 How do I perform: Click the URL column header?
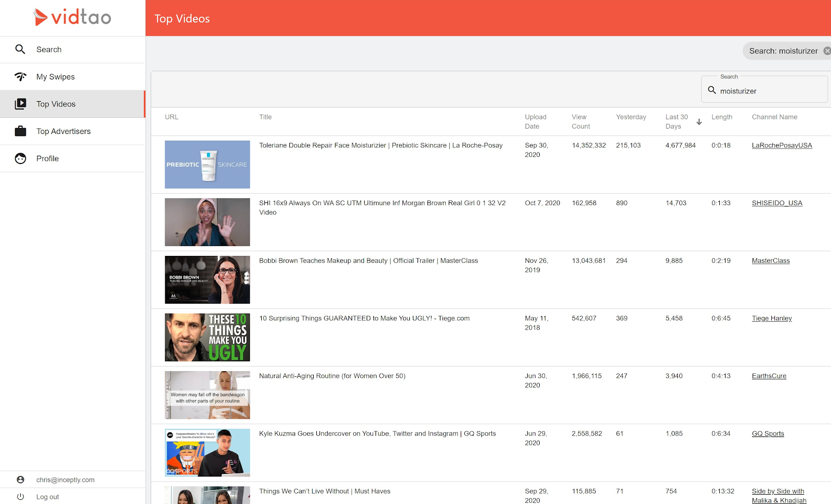(x=171, y=117)
